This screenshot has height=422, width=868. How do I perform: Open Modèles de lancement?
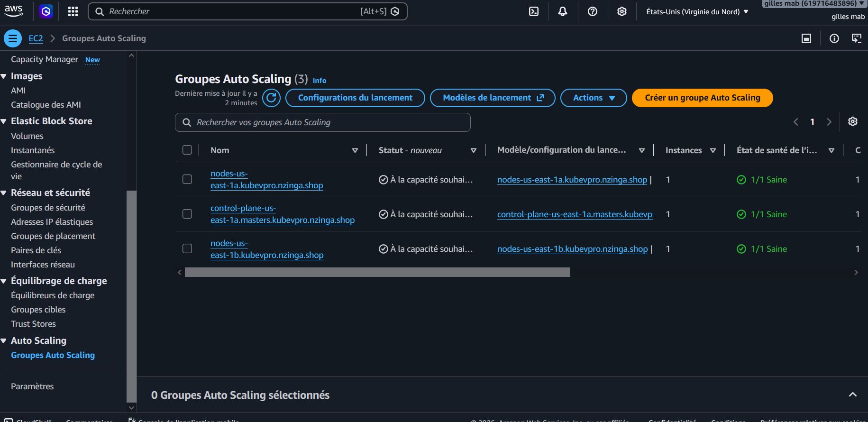pos(493,98)
